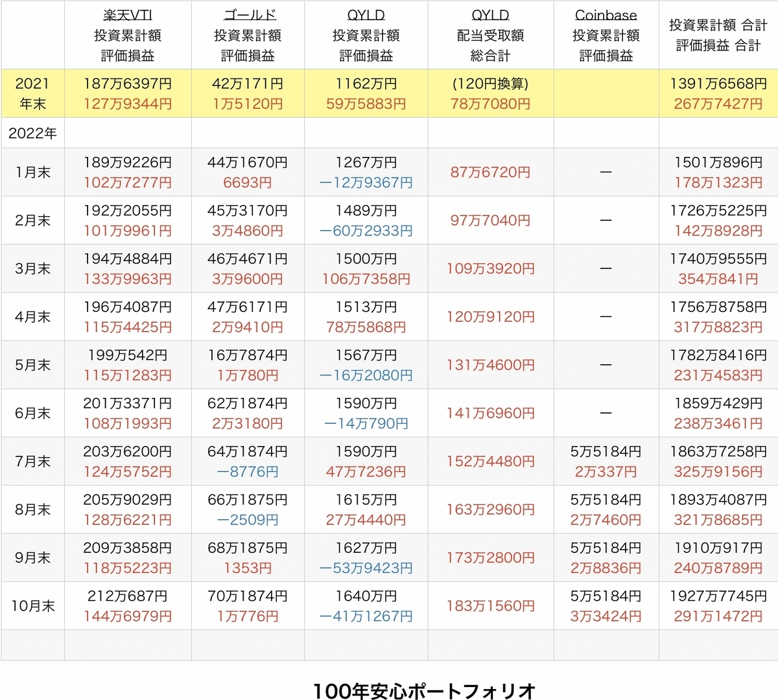The height and width of the screenshot is (700, 778).
Task: Click the value 201万3371円
Action: (128, 403)
